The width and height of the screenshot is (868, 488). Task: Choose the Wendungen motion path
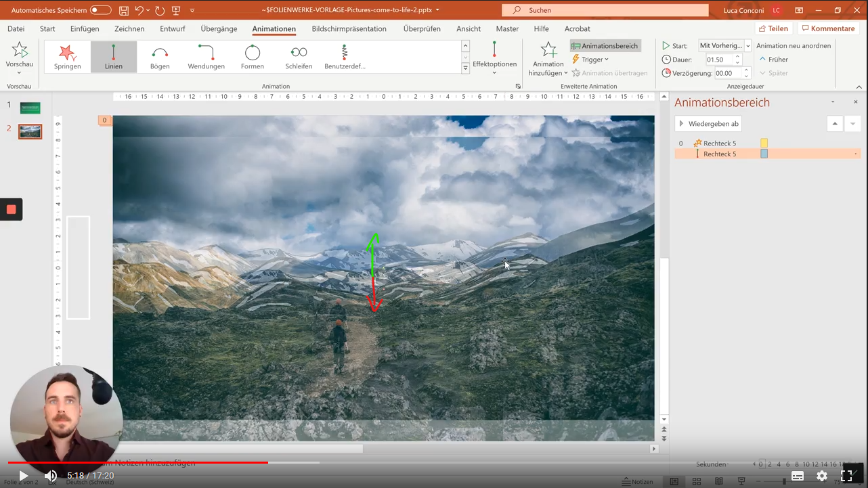(x=206, y=57)
